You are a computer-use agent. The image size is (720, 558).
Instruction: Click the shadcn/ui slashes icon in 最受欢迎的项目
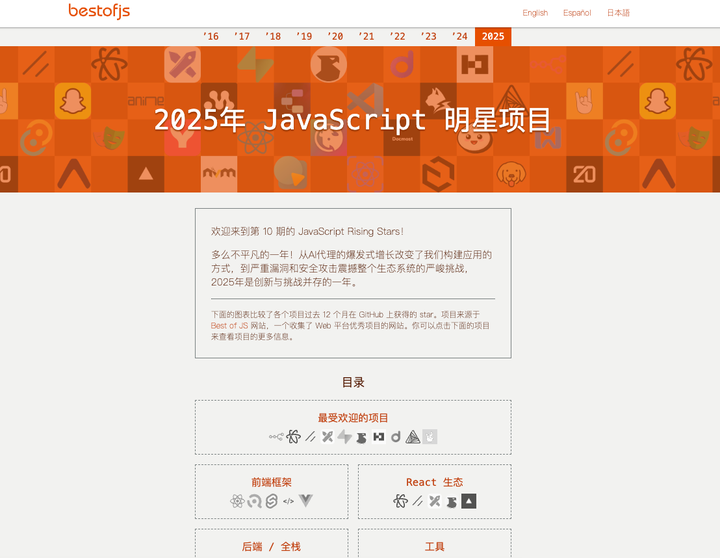310,437
